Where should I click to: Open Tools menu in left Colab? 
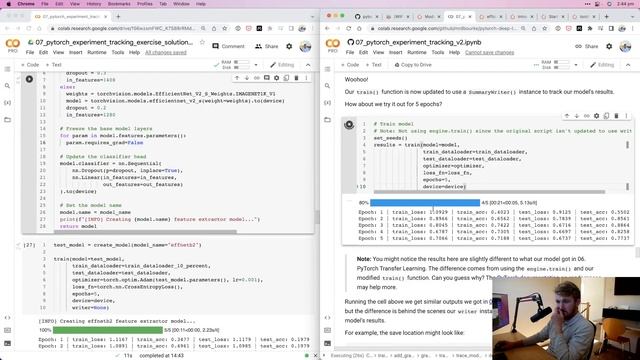click(x=118, y=52)
